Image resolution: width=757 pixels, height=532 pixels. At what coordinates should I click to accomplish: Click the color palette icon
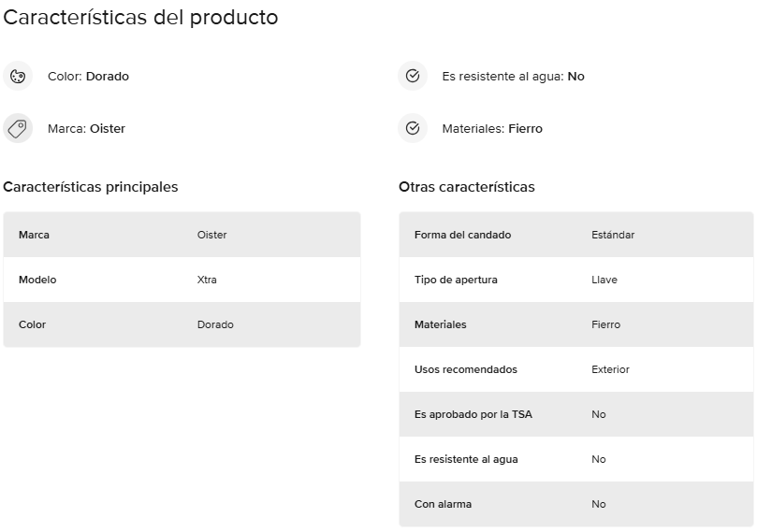18,77
